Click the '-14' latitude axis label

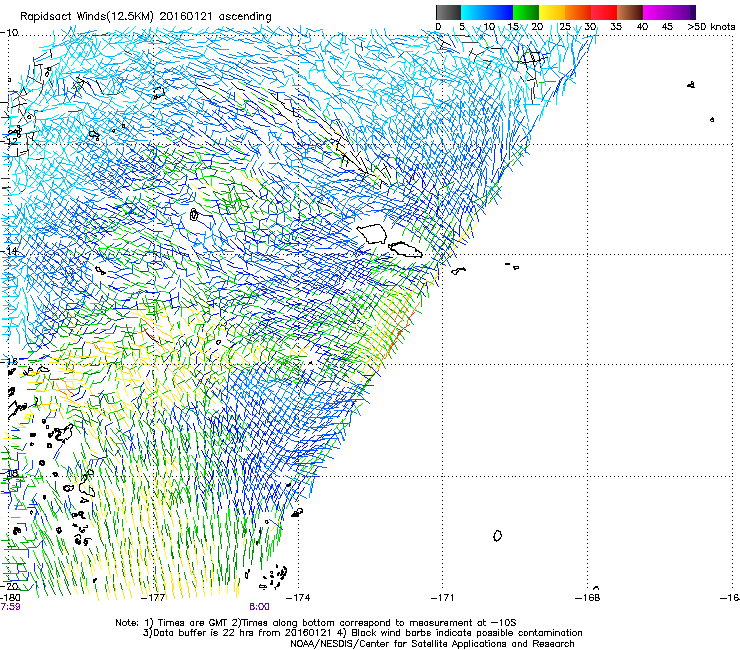(9, 251)
